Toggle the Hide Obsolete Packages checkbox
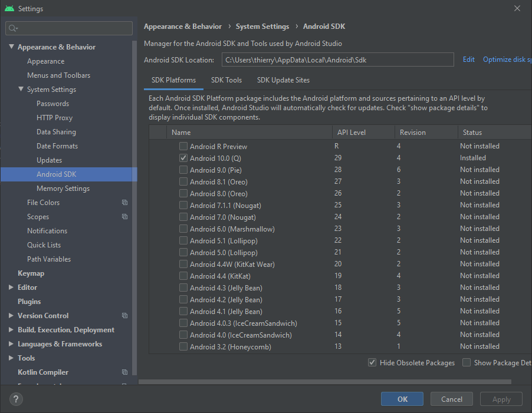The image size is (532, 413). 372,363
